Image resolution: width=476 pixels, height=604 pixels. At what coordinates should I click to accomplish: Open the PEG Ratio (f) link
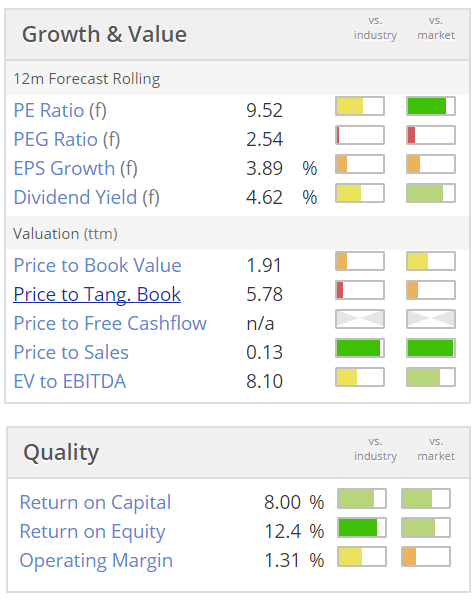click(x=67, y=139)
